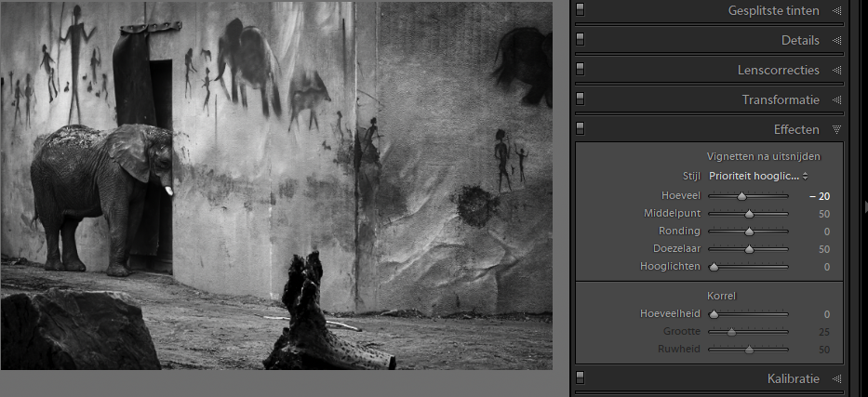Click the Hoeveel slider handle
This screenshot has width=868, height=397.
pos(741,196)
